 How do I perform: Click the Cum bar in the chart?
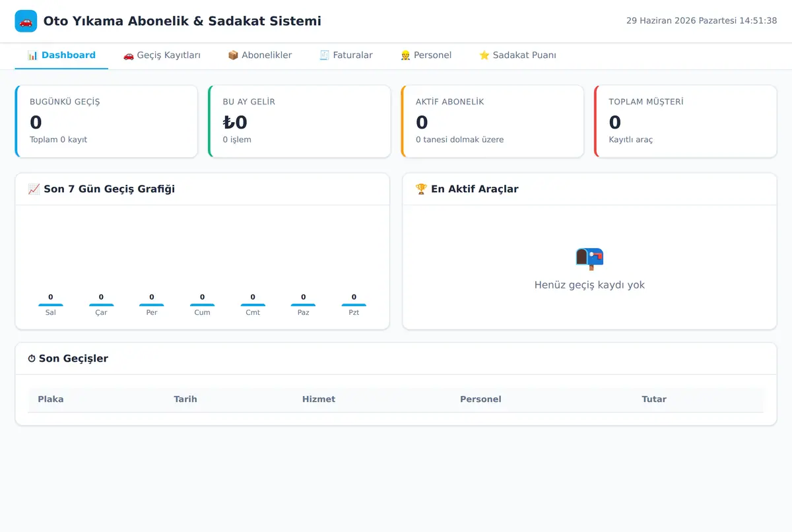click(x=202, y=305)
